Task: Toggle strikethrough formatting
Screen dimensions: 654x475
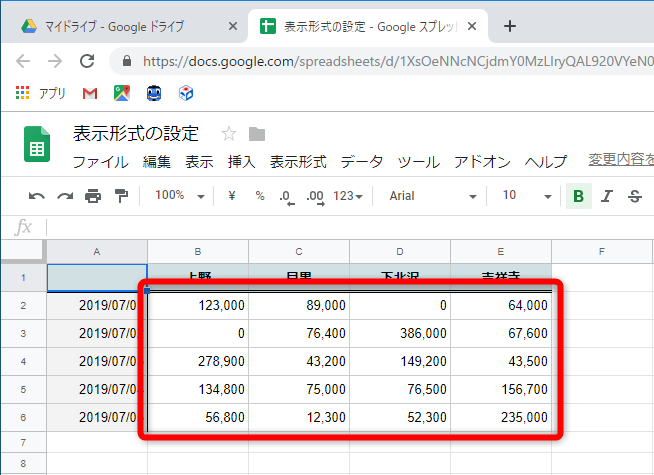Action: point(635,196)
